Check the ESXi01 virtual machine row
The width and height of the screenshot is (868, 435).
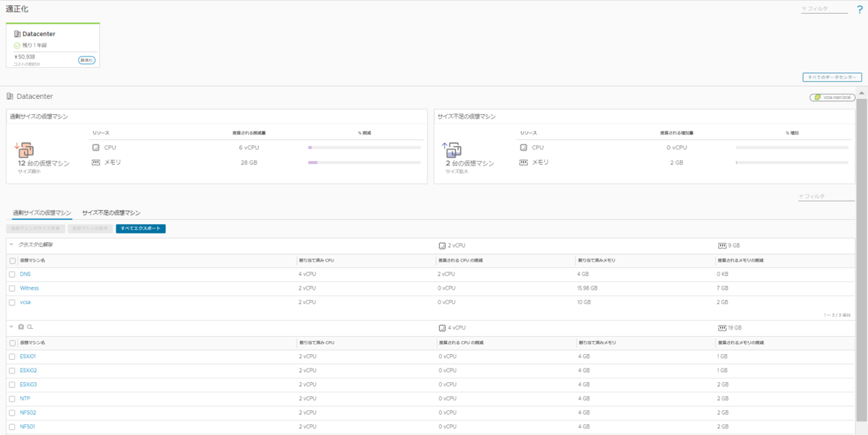(x=12, y=356)
